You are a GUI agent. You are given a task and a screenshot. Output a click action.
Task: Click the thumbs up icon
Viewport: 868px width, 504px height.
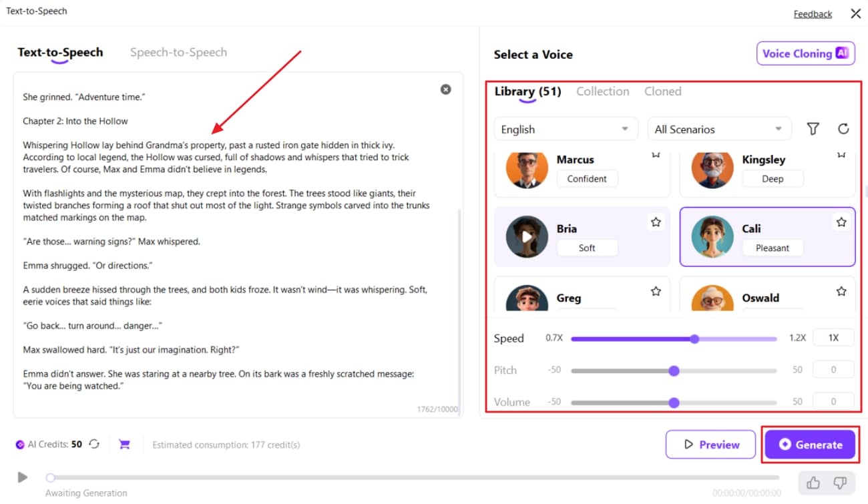[x=813, y=483]
